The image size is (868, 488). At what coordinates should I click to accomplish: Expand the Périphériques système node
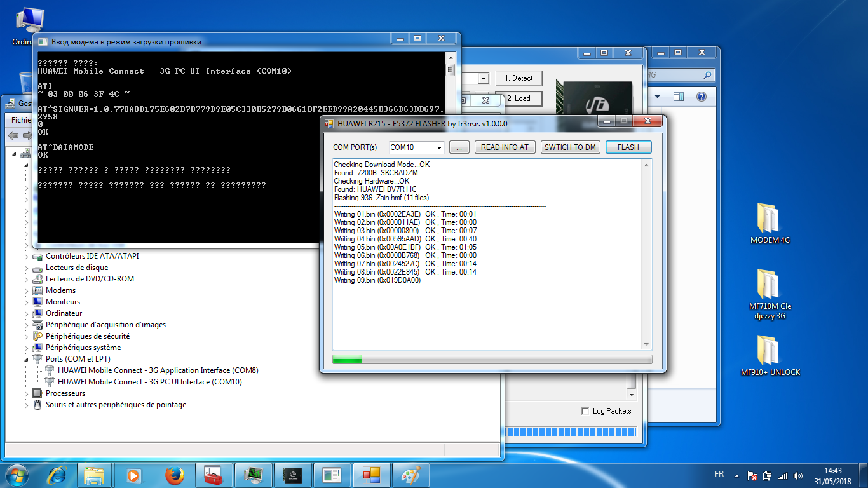point(27,348)
